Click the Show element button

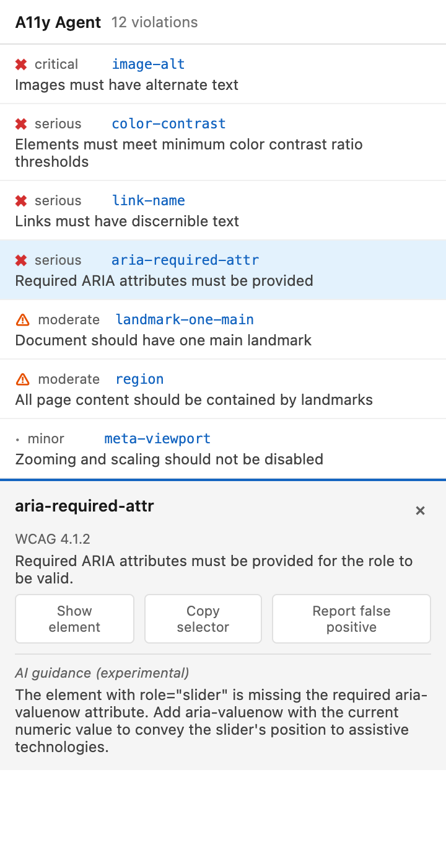(74, 618)
